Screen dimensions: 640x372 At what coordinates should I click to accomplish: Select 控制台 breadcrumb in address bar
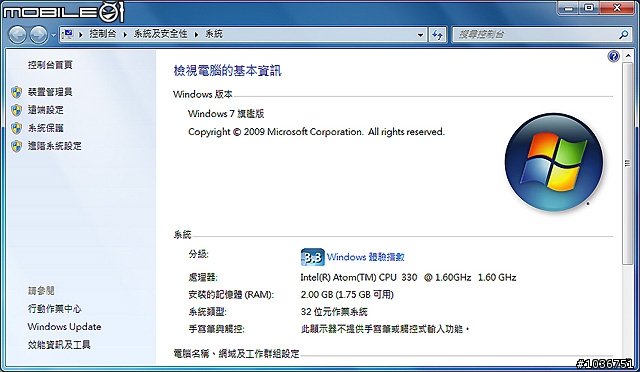103,34
